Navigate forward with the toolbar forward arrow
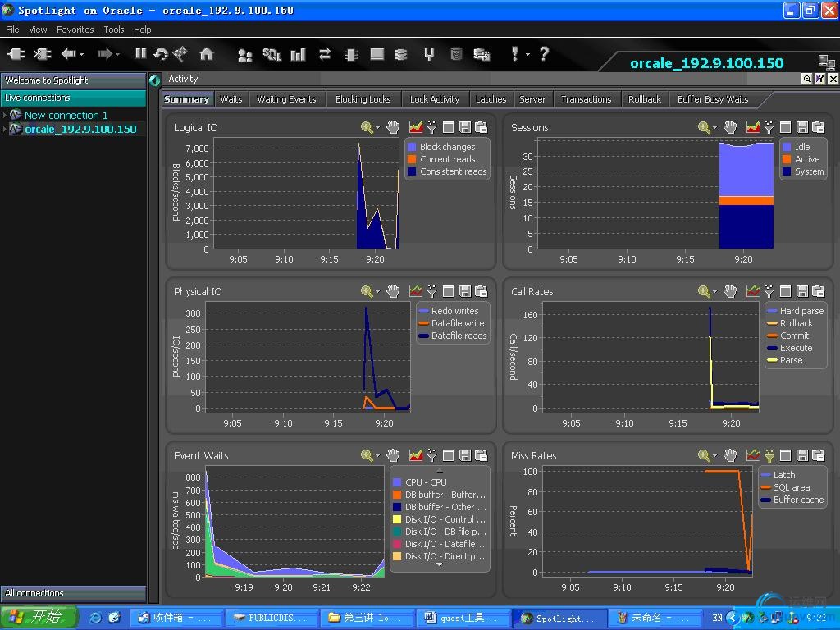 (104, 53)
